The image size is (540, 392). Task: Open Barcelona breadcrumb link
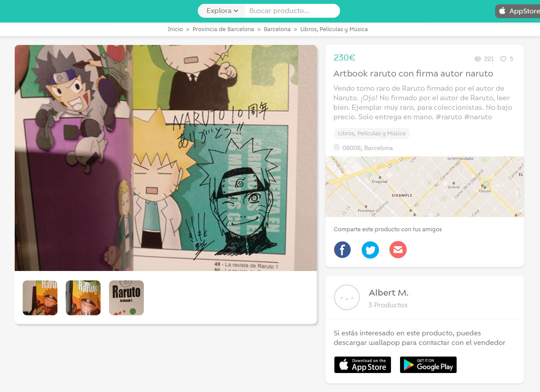tap(277, 29)
